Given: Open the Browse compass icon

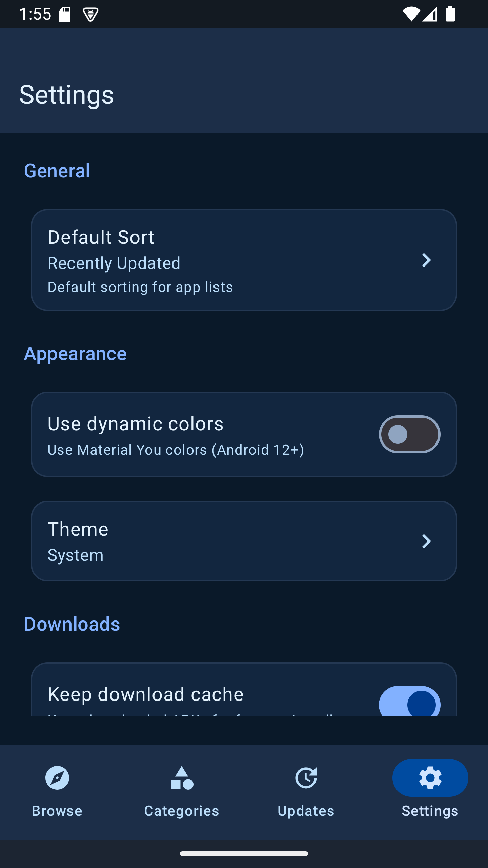Looking at the screenshot, I should [57, 778].
